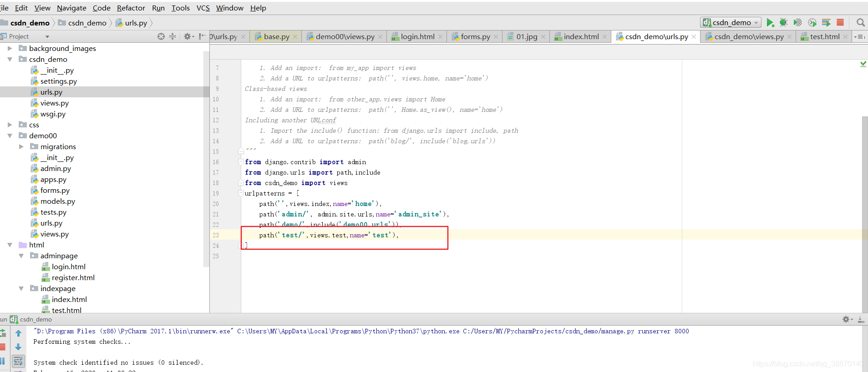Switch to demo00\views.py tab
Screen dimensions: 868x372
[345, 37]
